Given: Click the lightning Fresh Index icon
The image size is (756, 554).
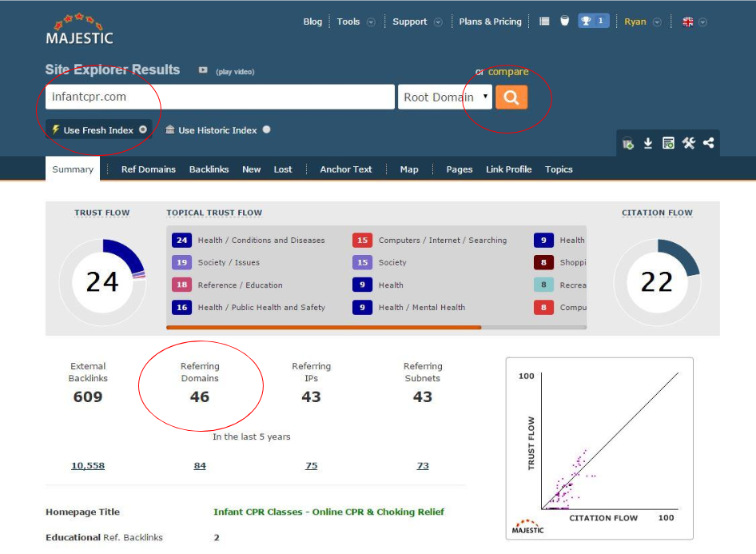Looking at the screenshot, I should tap(55, 130).
